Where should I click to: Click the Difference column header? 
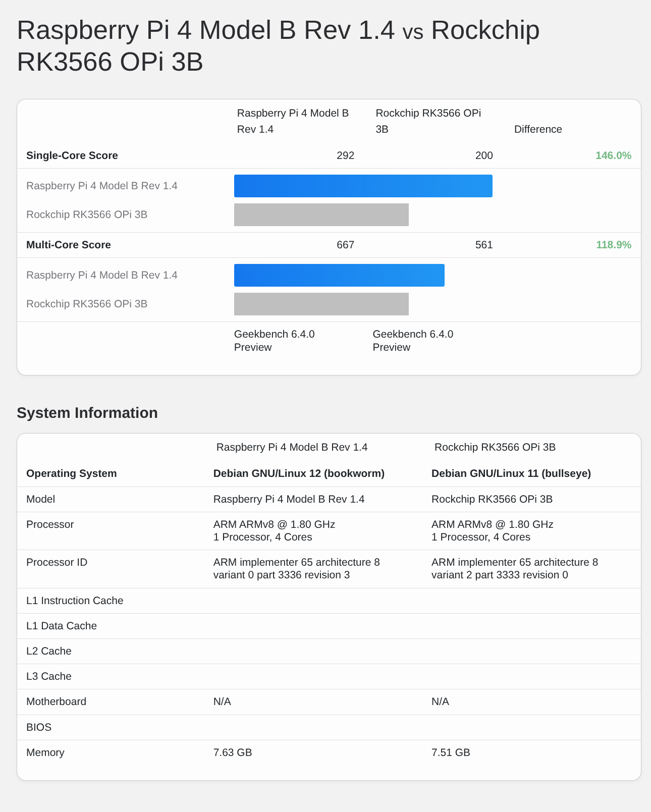pos(538,129)
